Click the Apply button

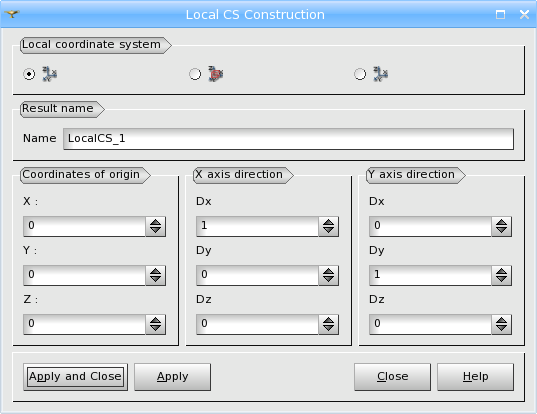173,377
